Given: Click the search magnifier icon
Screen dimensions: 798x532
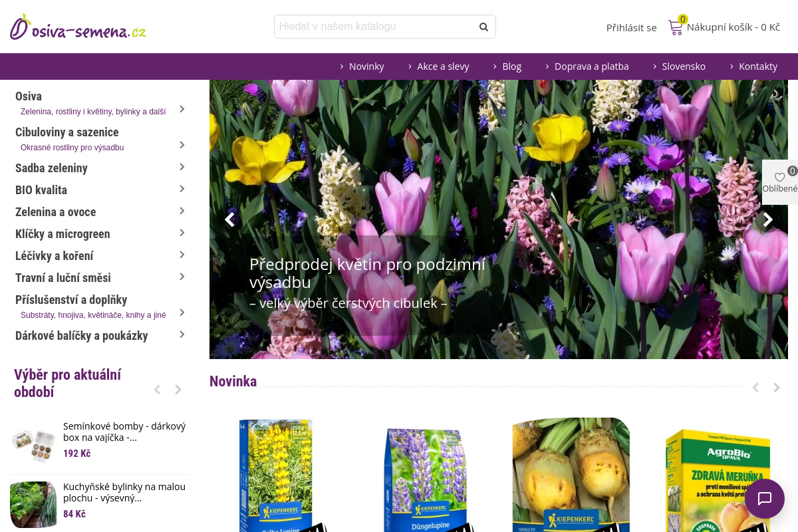Looking at the screenshot, I should point(483,27).
